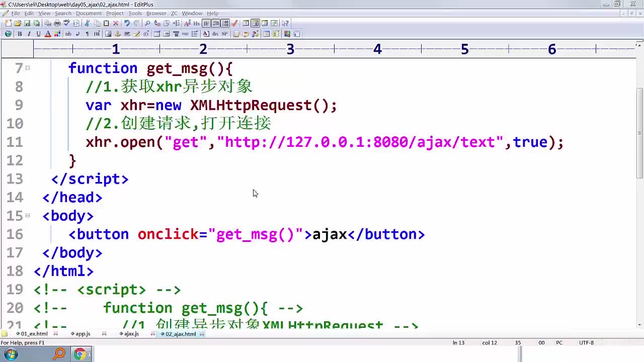Screen dimensions: 644x362
Task: Open the Project menu
Action: [x=115, y=13]
